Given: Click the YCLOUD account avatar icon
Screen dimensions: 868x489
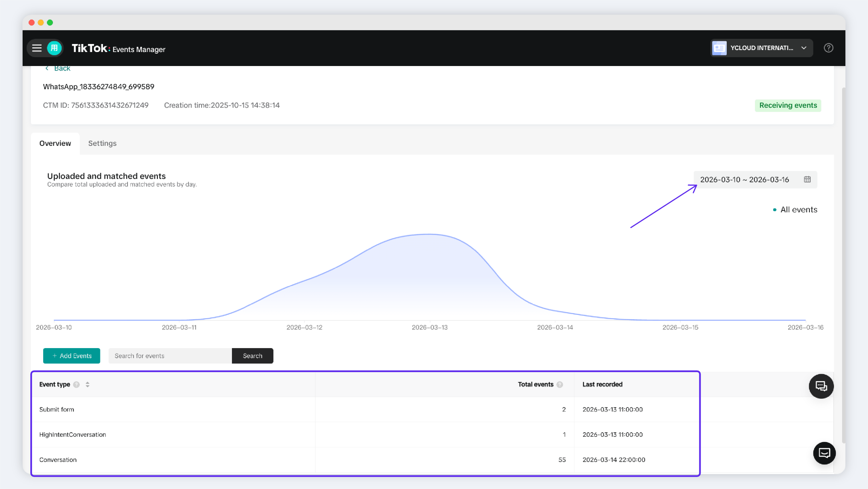Looking at the screenshot, I should coord(719,48).
